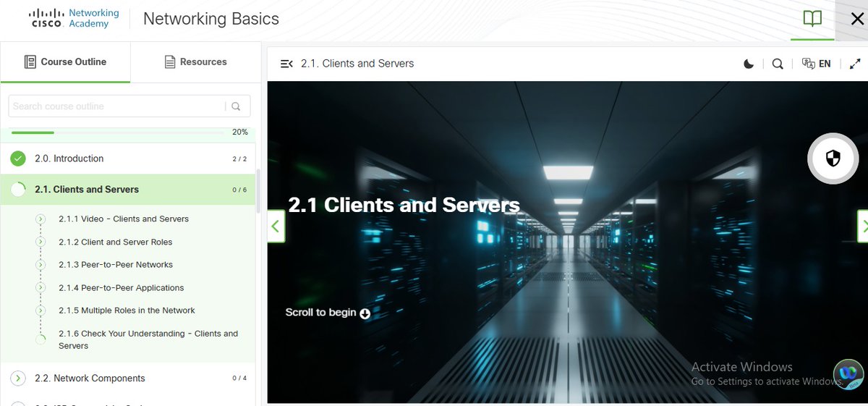
Task: Click the 20% progress label
Action: pos(239,132)
